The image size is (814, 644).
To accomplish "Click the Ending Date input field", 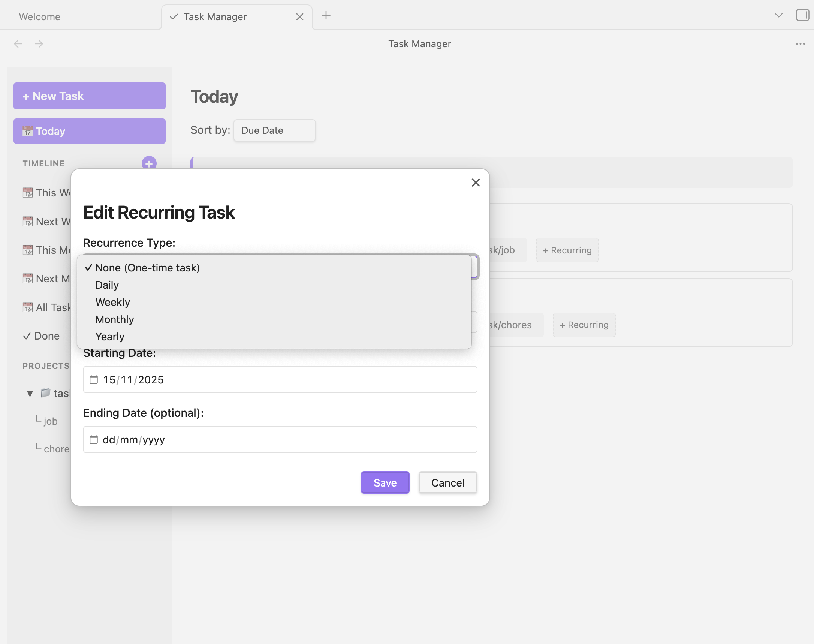I will [x=280, y=439].
